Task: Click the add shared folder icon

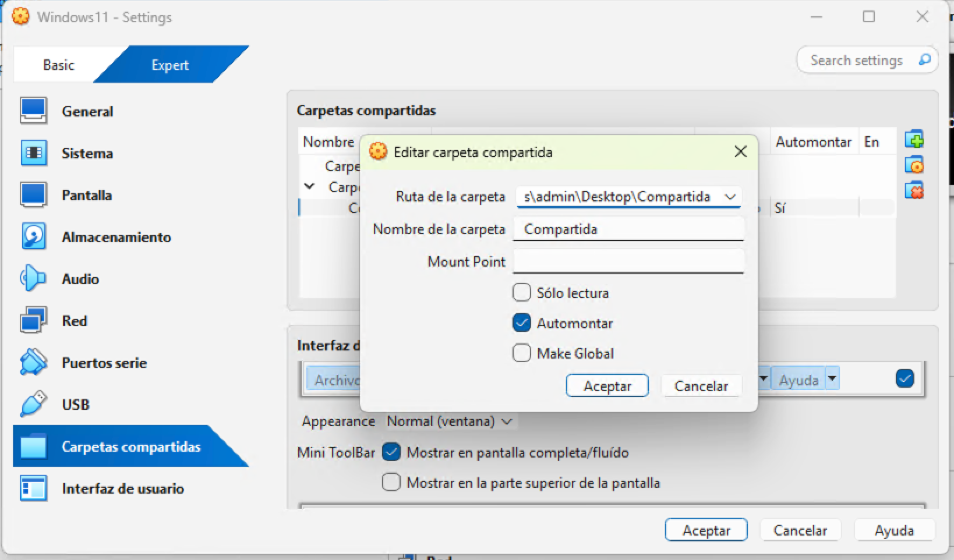Action: coord(914,140)
